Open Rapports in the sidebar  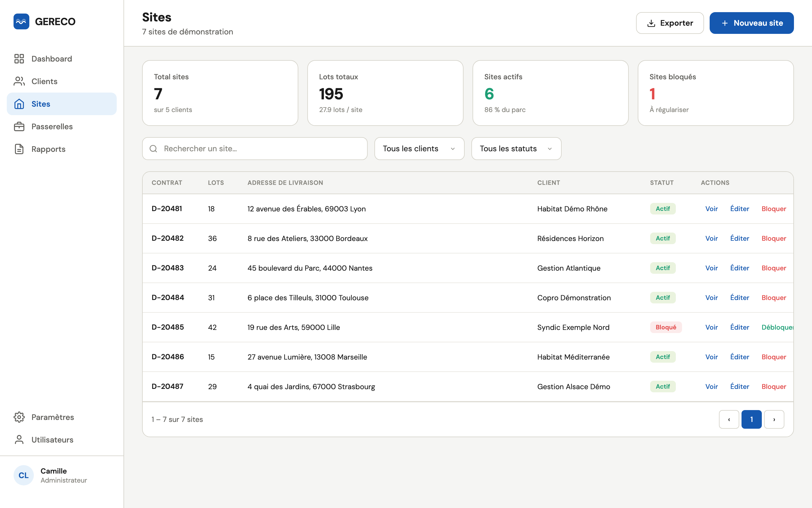pos(62,149)
